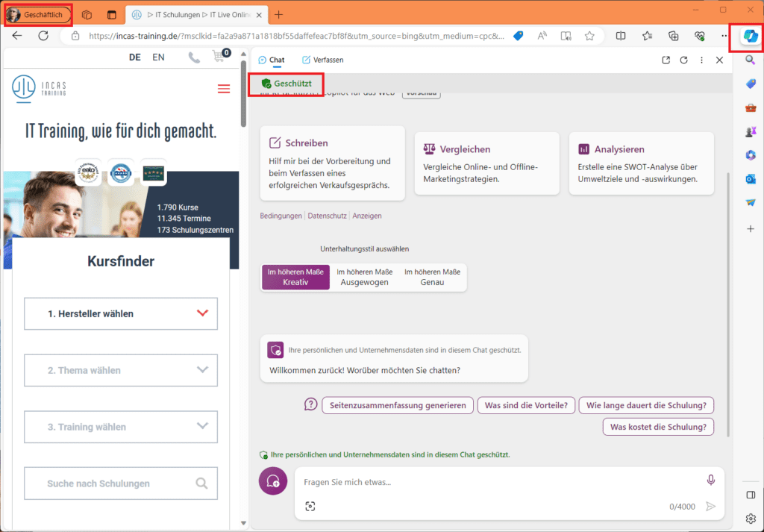Select the Vergleichen suggestion card
This screenshot has height=532, width=764.
coord(486,163)
